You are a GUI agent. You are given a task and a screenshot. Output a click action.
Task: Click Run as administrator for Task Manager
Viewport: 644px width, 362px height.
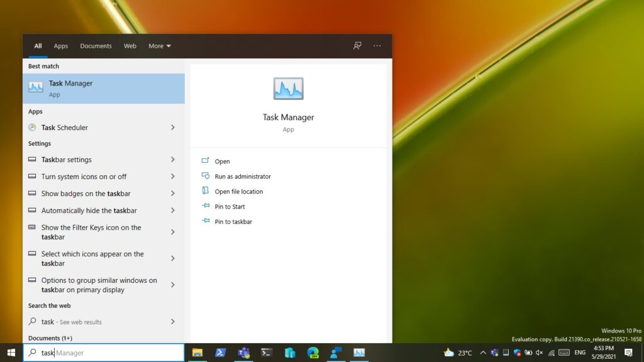pyautogui.click(x=242, y=177)
